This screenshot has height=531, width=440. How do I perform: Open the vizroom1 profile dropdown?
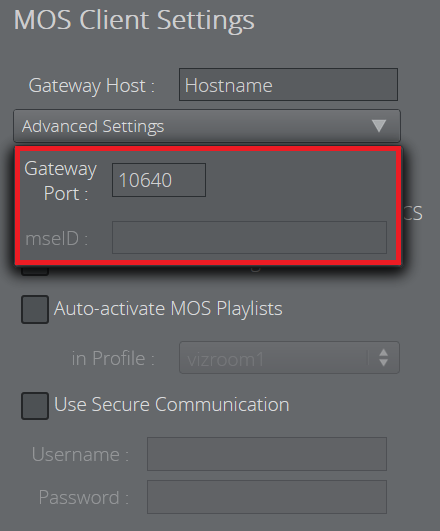tap(289, 358)
